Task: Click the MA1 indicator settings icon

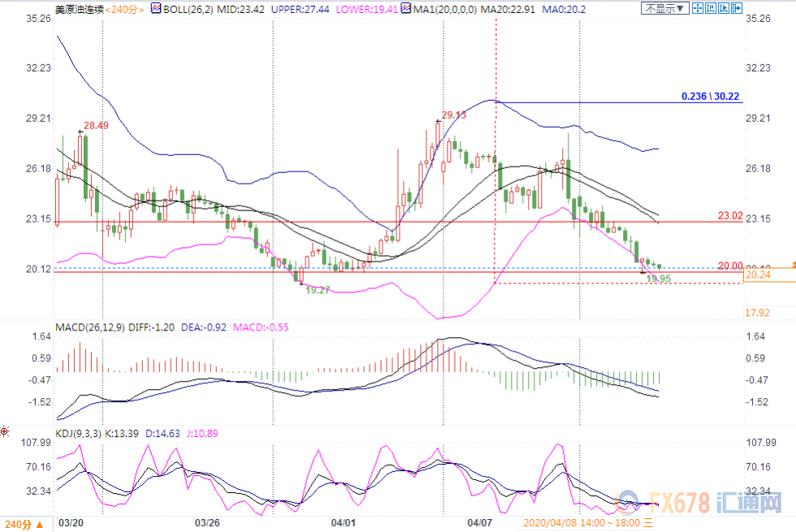Action: pyautogui.click(x=405, y=9)
